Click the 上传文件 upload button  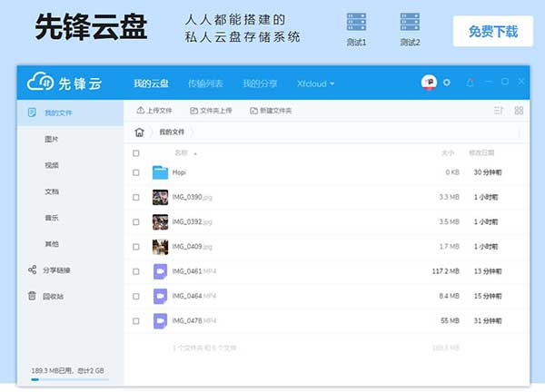[154, 111]
